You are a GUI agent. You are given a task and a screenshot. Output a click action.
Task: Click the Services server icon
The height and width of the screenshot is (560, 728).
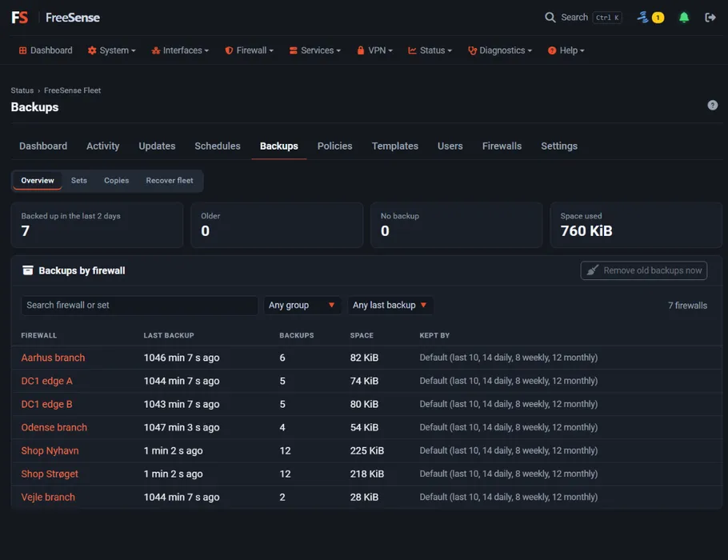293,50
